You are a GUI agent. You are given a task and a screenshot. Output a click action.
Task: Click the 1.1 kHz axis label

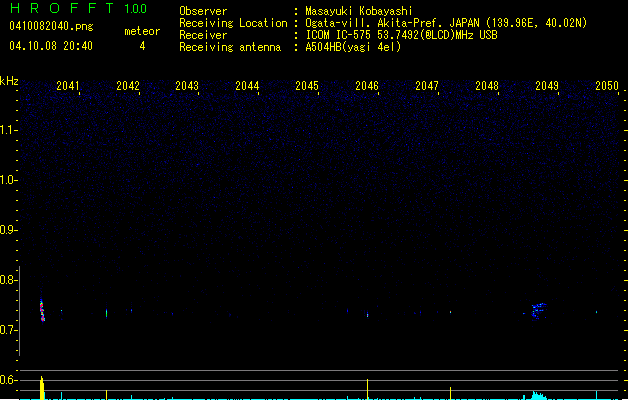click(9, 130)
